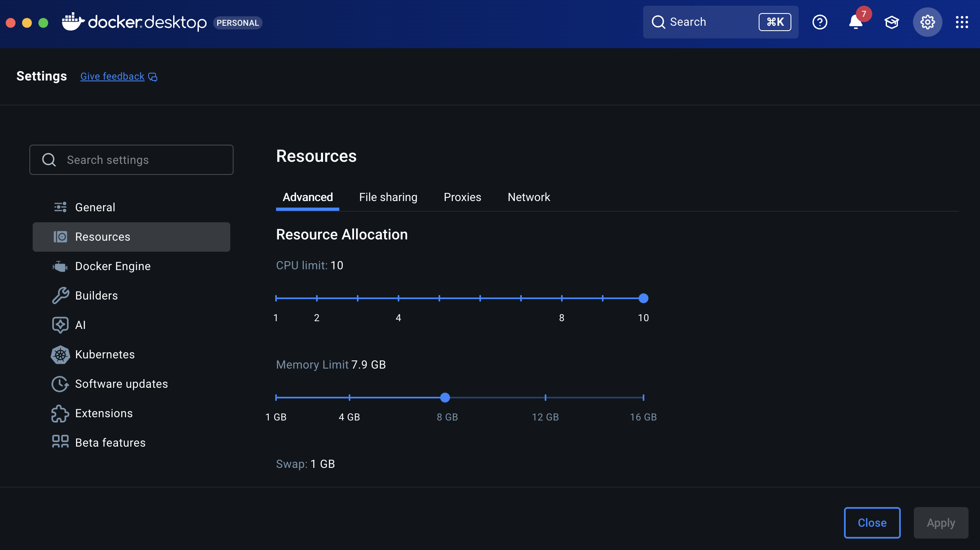The height and width of the screenshot is (550, 980).
Task: Open the AI settings section
Action: (80, 325)
